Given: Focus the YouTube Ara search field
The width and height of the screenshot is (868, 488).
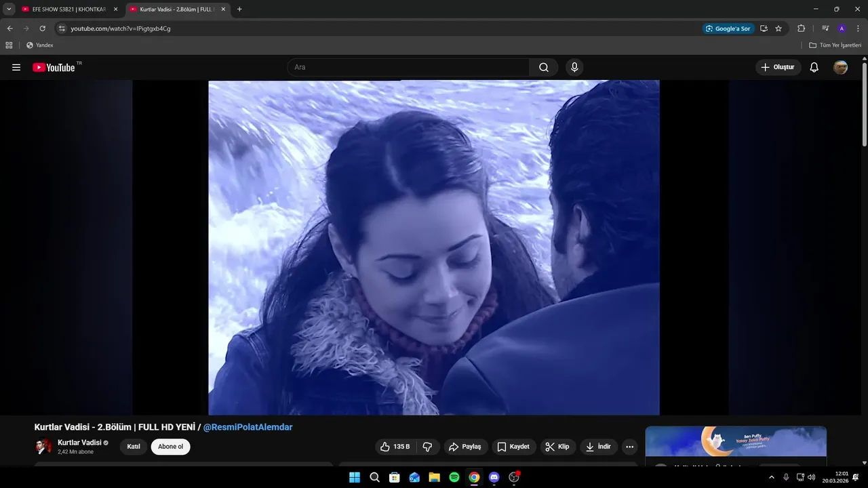Looking at the screenshot, I should coord(408,67).
